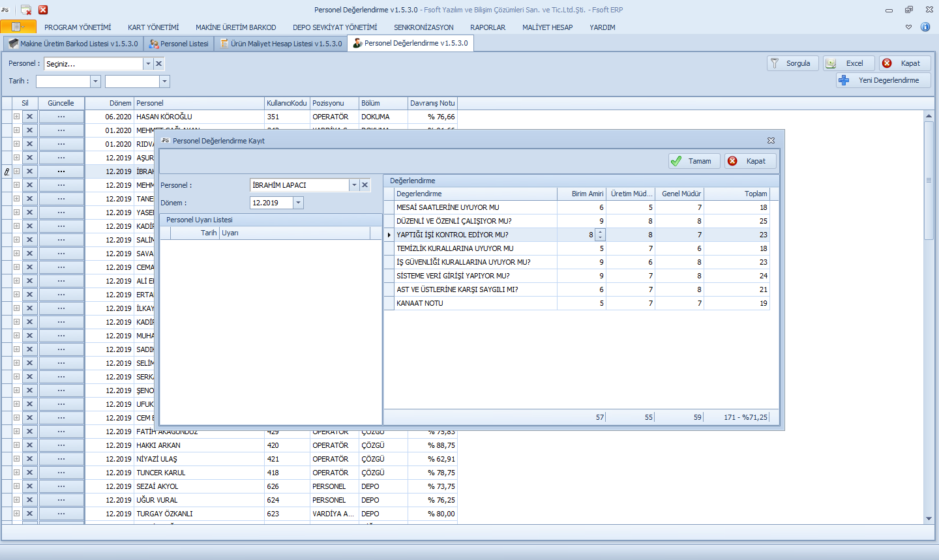
Task: Expand the HASAN KÖROĞLU row details
Action: (16, 117)
